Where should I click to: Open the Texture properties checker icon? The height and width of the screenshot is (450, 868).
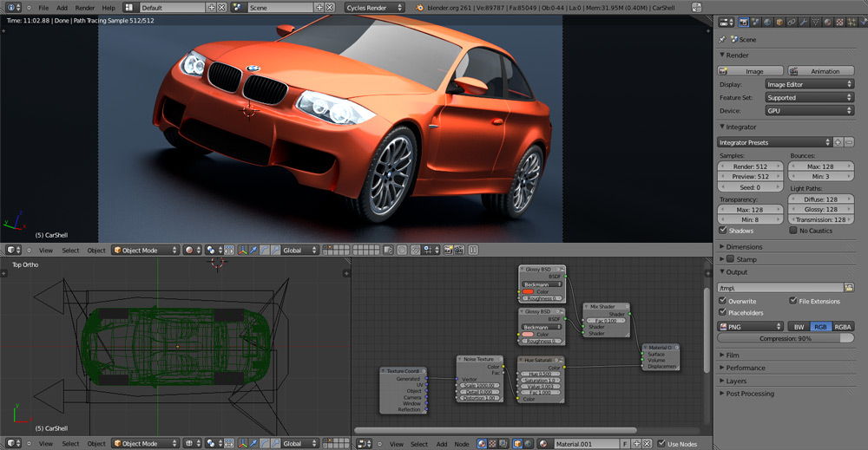click(839, 22)
